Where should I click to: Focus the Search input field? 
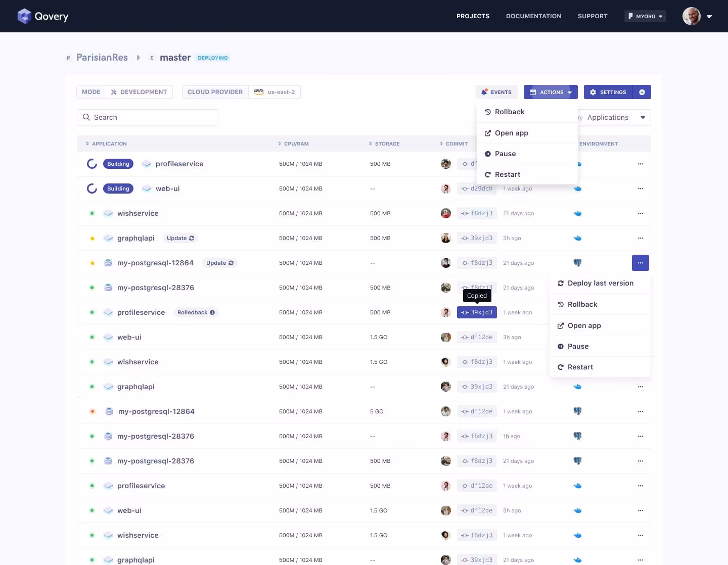pos(148,117)
